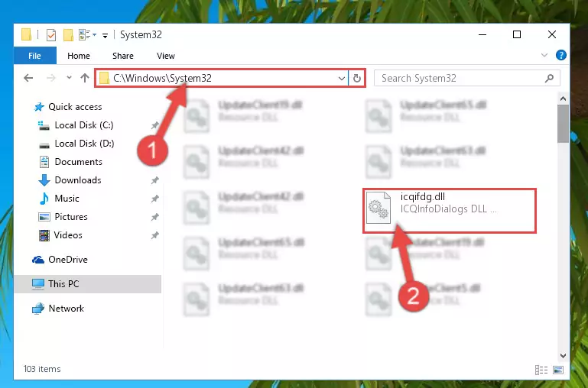The height and width of the screenshot is (388, 588).
Task: Click the Properties icon in the title bar
Action: click(x=51, y=35)
